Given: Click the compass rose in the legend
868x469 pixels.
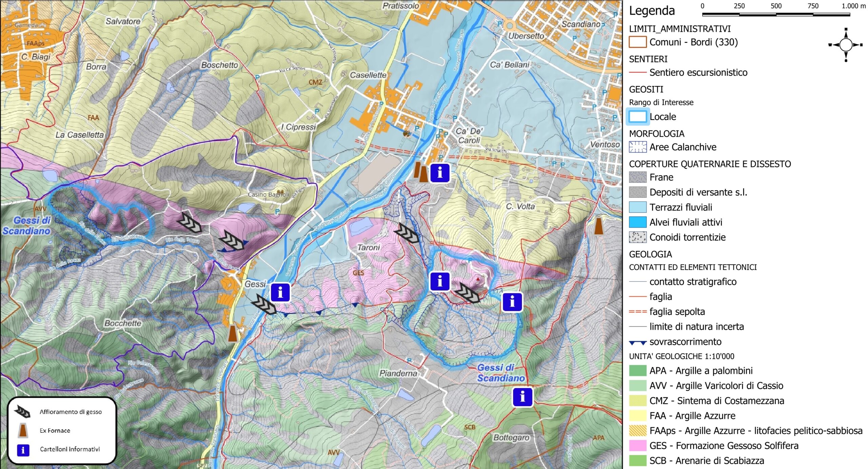Looking at the screenshot, I should click(x=846, y=45).
